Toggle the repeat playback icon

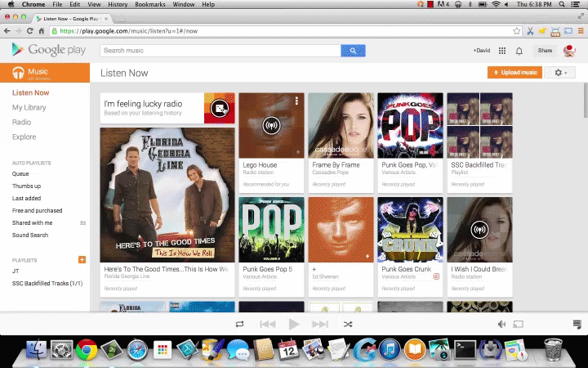pos(239,324)
